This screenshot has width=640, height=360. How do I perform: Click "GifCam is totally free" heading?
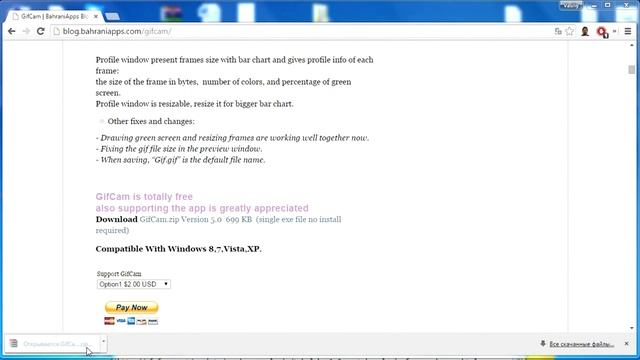(144, 197)
